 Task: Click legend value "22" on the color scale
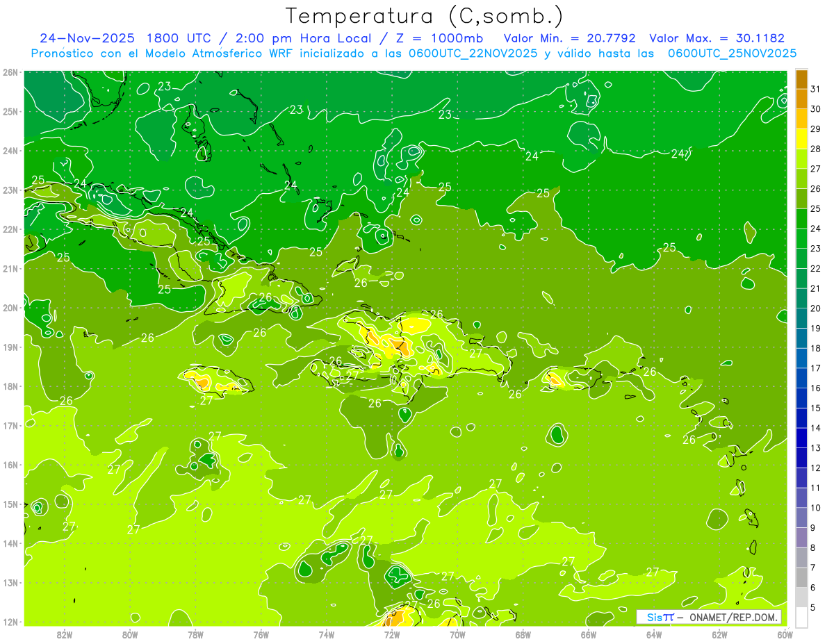[x=816, y=268]
